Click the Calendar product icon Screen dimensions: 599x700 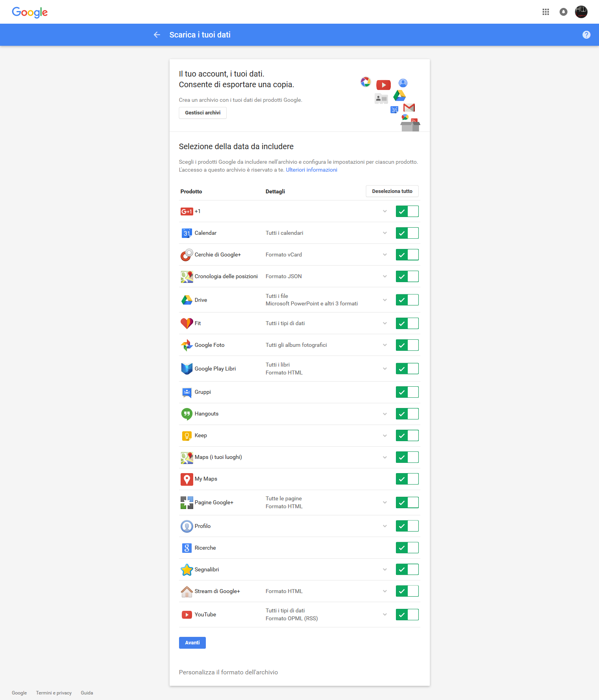(187, 233)
